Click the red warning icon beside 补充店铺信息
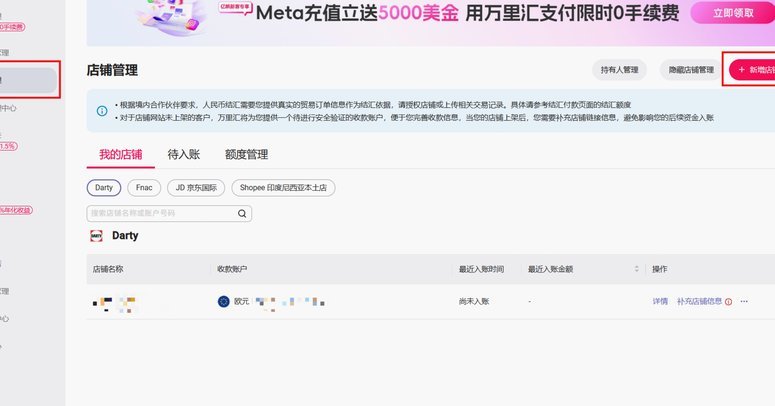The width and height of the screenshot is (775, 406). coord(729,302)
